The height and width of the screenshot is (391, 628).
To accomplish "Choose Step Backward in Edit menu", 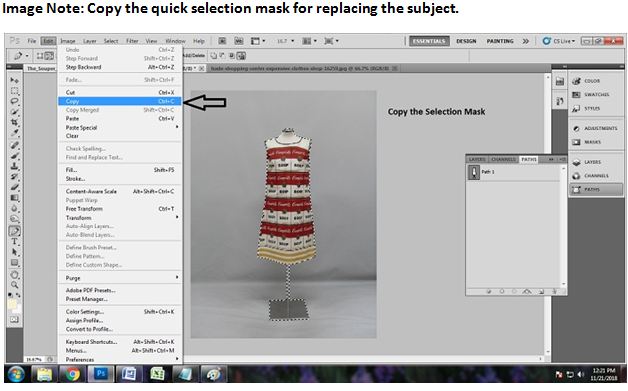I will pyautogui.click(x=120, y=67).
